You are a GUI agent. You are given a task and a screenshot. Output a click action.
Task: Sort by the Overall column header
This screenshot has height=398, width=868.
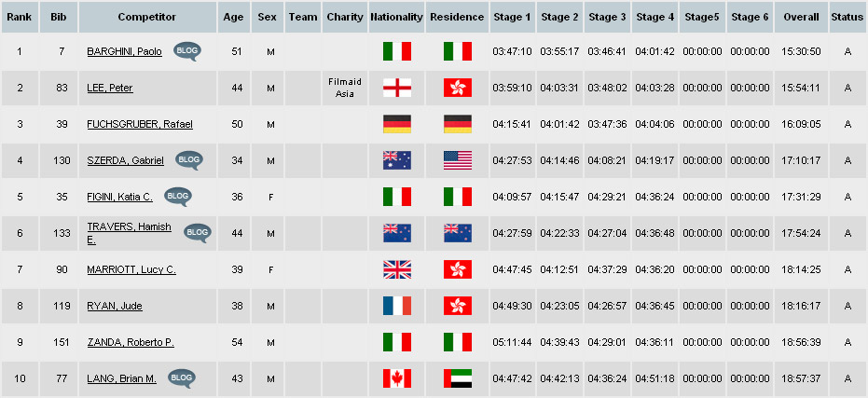(x=801, y=17)
